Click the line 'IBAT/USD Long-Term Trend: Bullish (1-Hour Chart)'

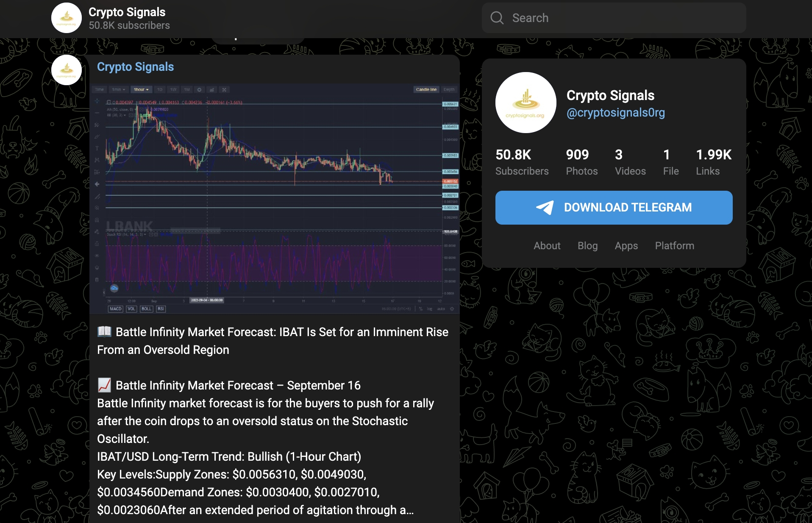point(229,457)
